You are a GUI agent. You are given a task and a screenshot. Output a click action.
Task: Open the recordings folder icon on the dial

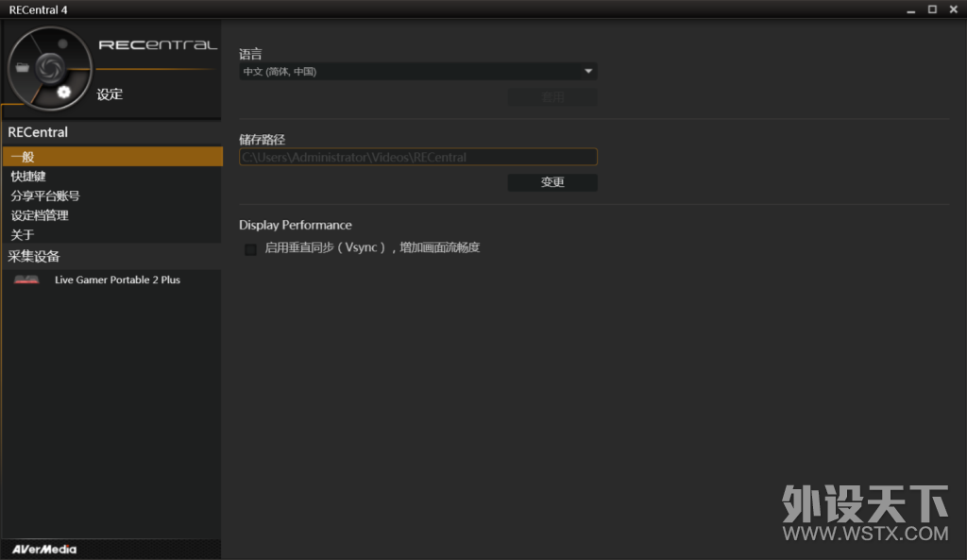23,68
